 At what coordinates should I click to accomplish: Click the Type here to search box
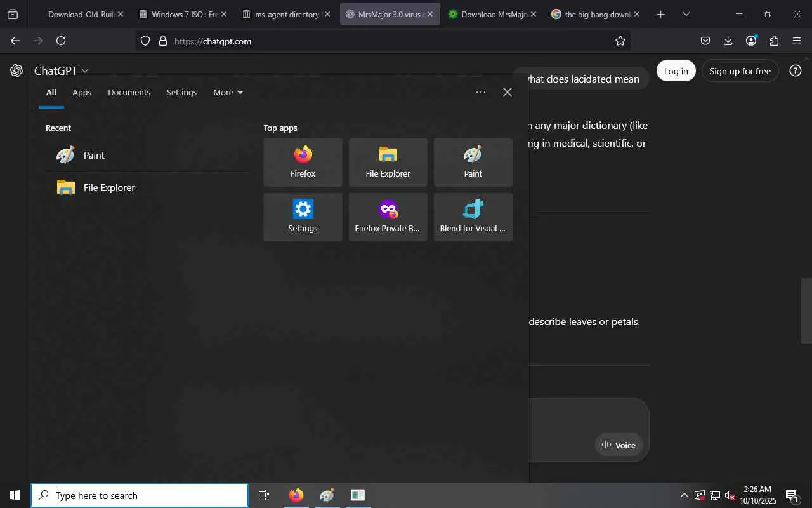pos(140,495)
